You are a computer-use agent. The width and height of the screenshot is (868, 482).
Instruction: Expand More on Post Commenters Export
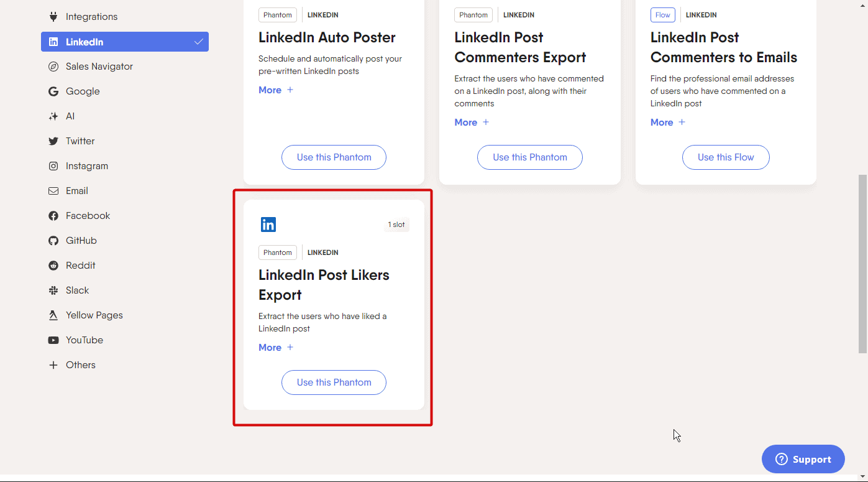[x=472, y=123]
